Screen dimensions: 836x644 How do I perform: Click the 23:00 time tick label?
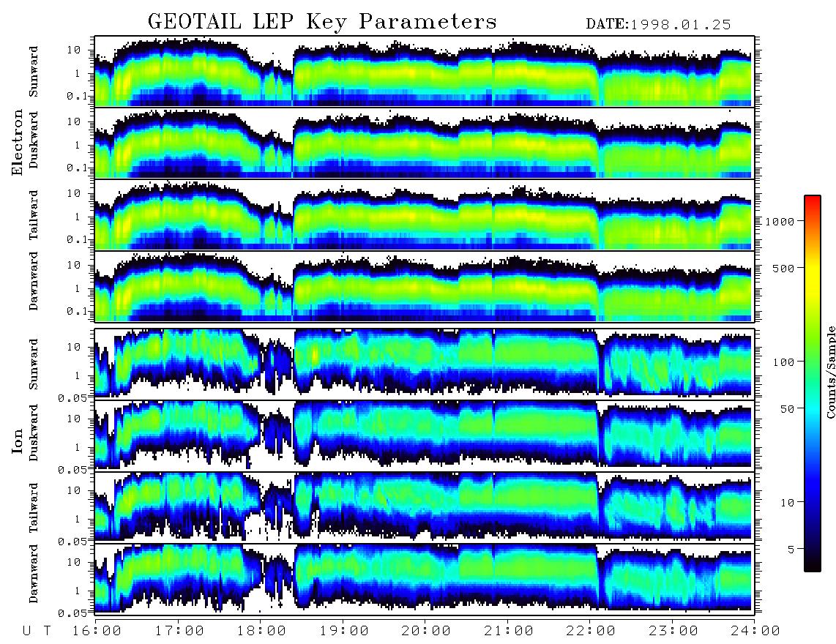673,631
